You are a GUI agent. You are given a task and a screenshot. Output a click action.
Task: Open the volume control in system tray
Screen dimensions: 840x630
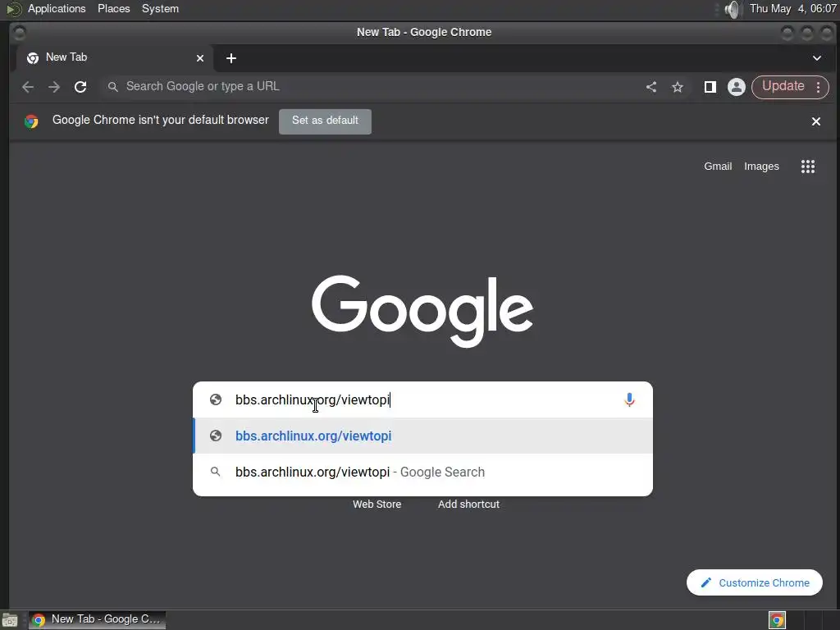[732, 9]
